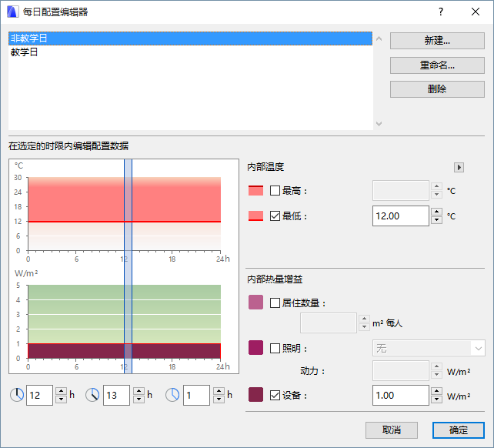Click the end hour field showing 13
The image size is (494, 448).
coord(116,395)
